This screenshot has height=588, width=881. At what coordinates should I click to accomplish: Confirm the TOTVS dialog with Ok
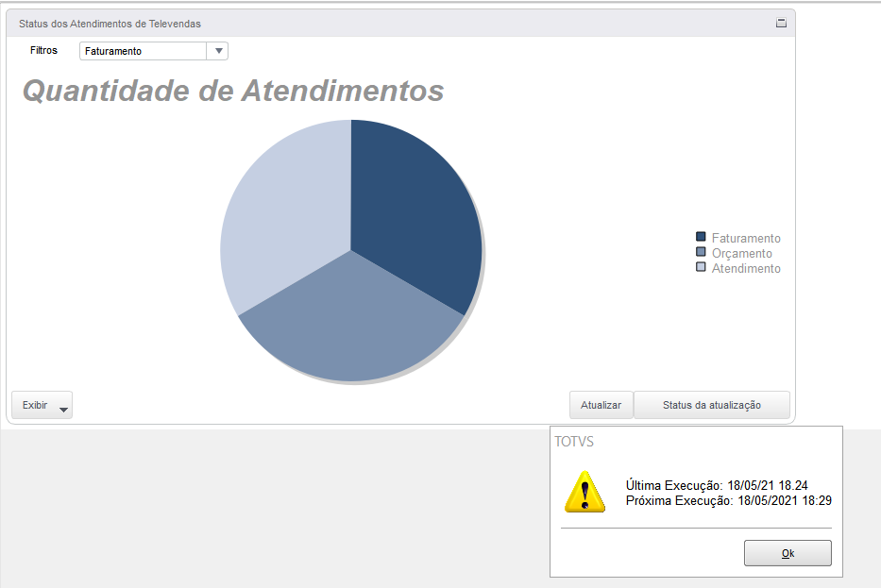pyautogui.click(x=788, y=553)
